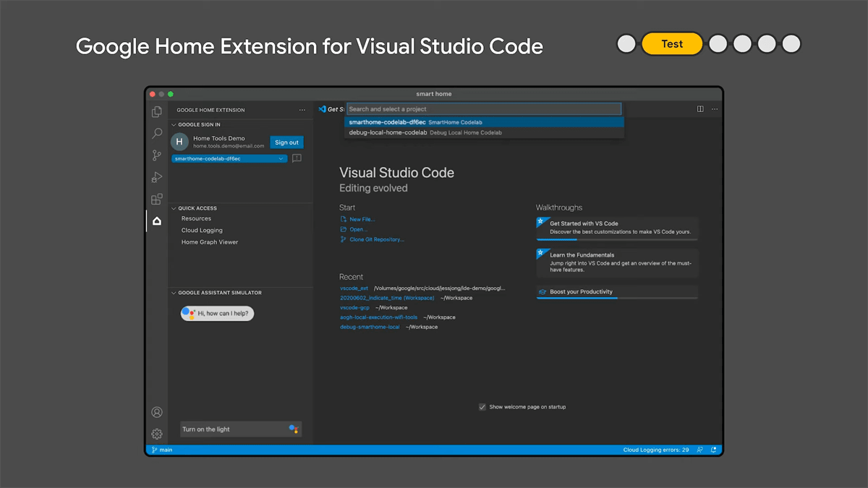Select debug-local-home-codelab in project list
Screen dimensions: 868x488
tap(484, 132)
